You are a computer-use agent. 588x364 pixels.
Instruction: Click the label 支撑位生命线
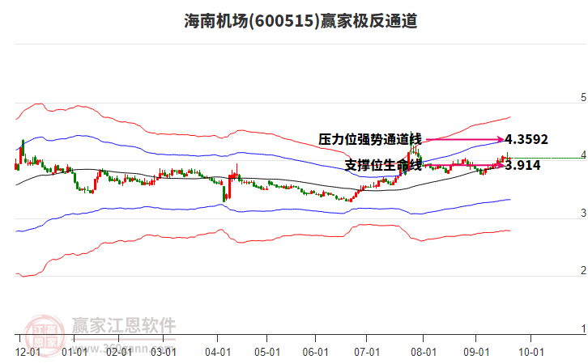[383, 165]
